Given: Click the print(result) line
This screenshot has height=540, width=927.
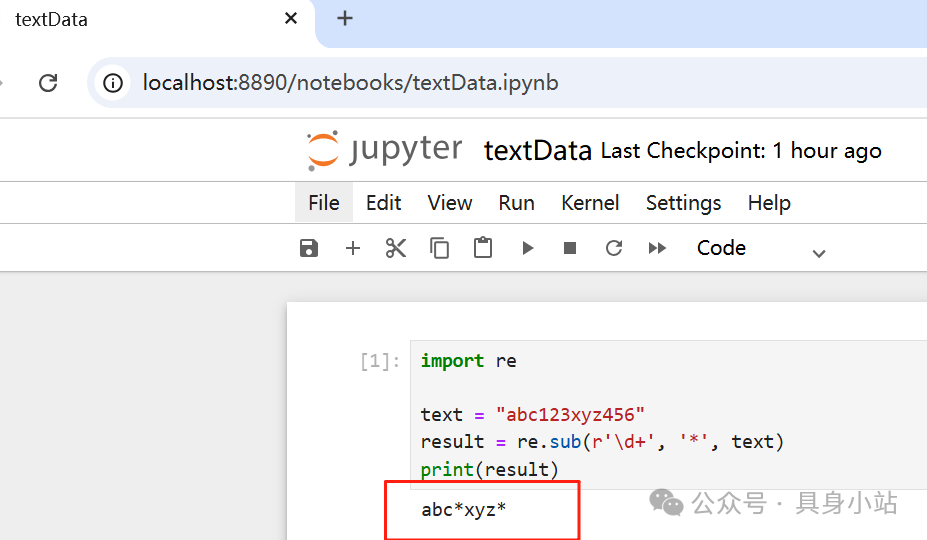Looking at the screenshot, I should pos(489,470).
